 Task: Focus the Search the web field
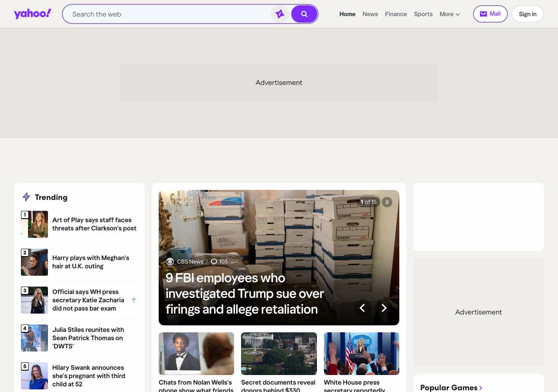coord(170,14)
